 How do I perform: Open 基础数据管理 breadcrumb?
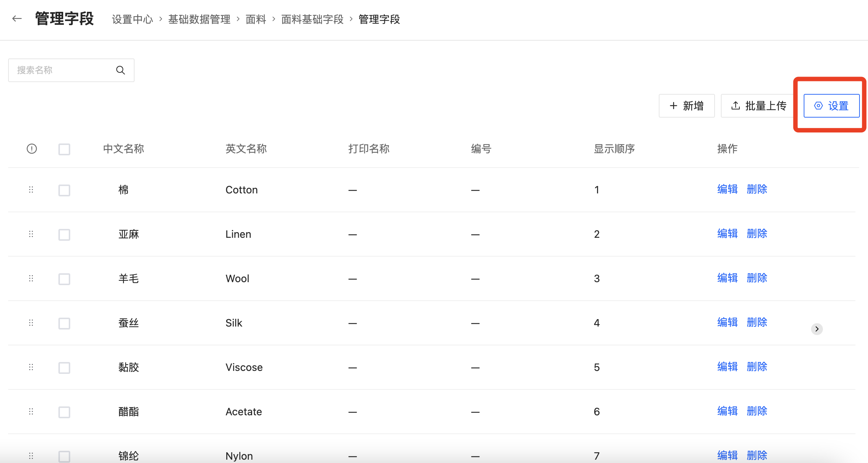tap(199, 19)
